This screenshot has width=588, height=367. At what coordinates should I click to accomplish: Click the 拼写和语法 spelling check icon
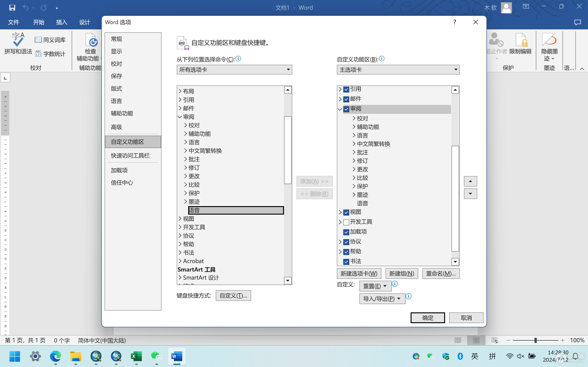(18, 39)
